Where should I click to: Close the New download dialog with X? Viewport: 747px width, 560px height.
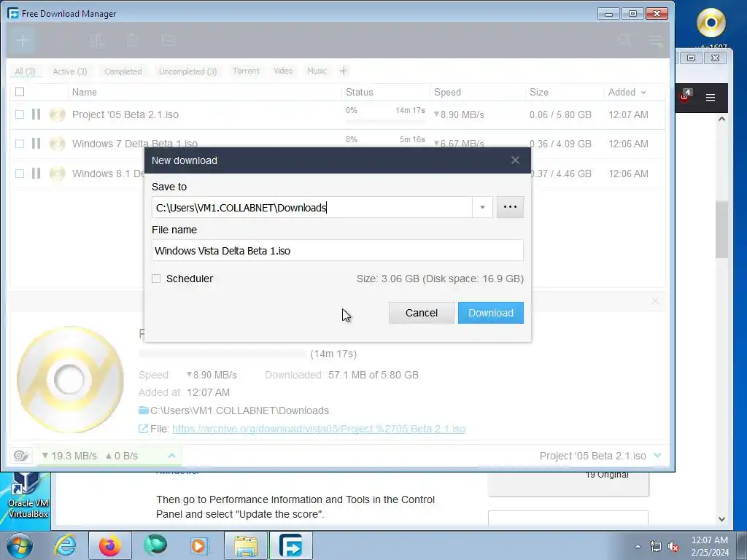pyautogui.click(x=515, y=160)
